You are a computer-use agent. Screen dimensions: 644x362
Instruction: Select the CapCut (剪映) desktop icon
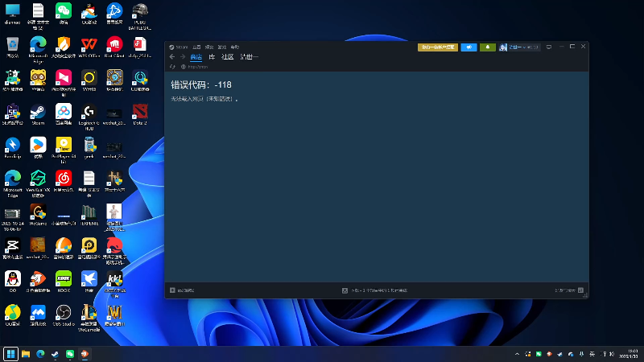pos(13,249)
